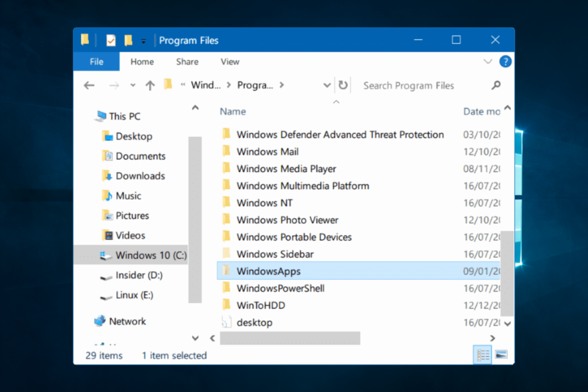
Task: Click the Windows Multimedia Platform folder icon
Action: (x=226, y=185)
